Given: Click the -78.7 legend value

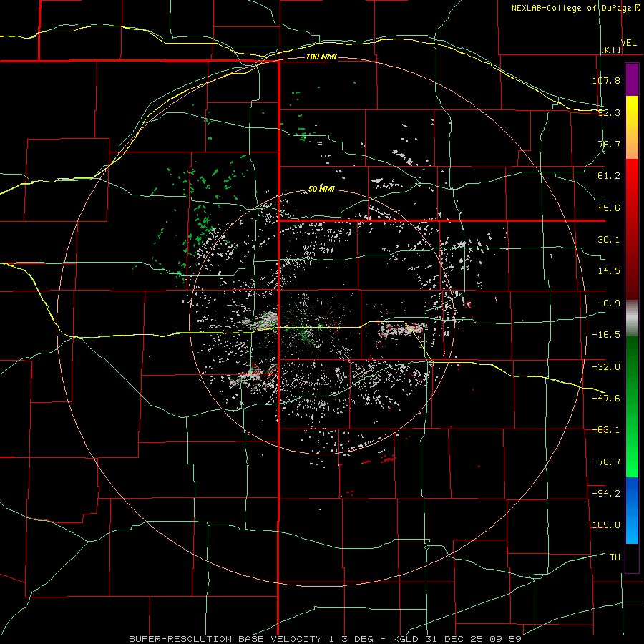Looking at the screenshot, I should point(606,462).
